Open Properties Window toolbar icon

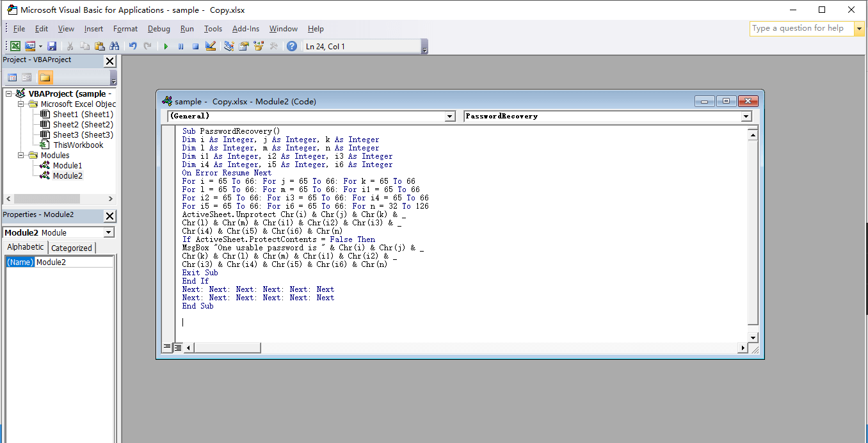[244, 46]
